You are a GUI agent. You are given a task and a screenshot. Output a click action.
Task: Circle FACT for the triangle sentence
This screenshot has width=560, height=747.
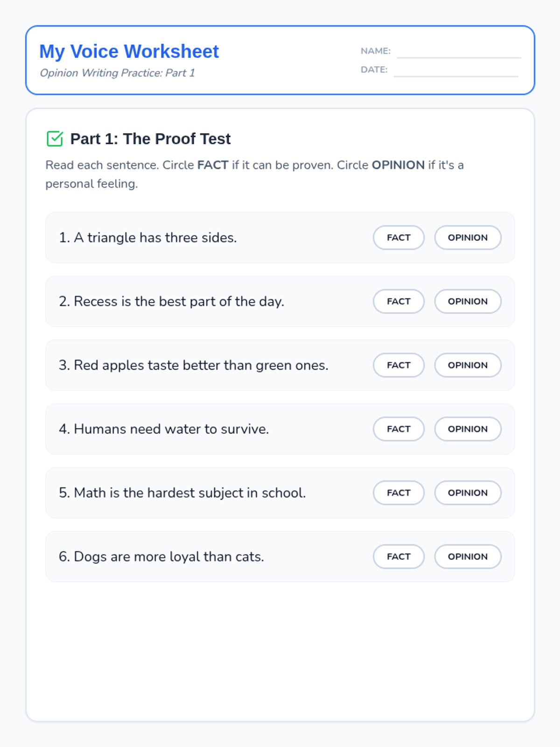[x=399, y=238]
